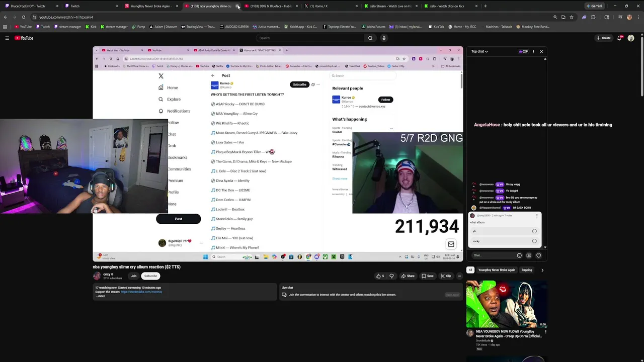Expand the Top chat dropdown
This screenshot has width=644, height=362.
point(479,51)
